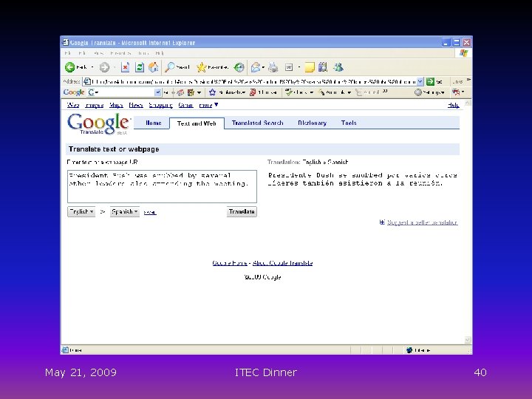Open the About Google Translate link
This screenshot has width=532, height=399.
click(282, 263)
